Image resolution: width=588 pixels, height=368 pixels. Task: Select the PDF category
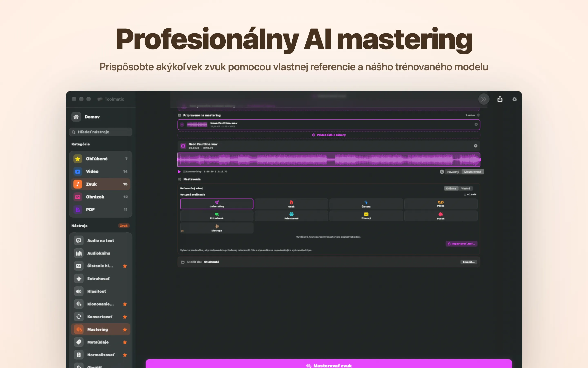click(101, 210)
